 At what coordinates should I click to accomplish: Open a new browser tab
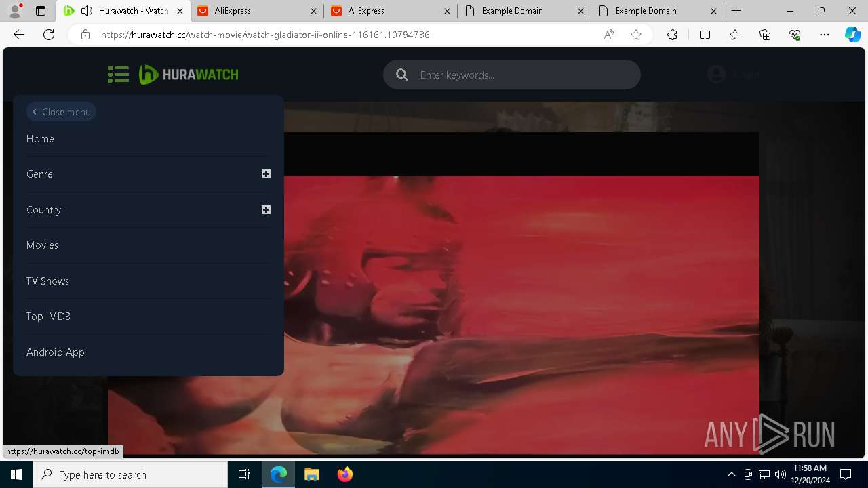pos(736,11)
